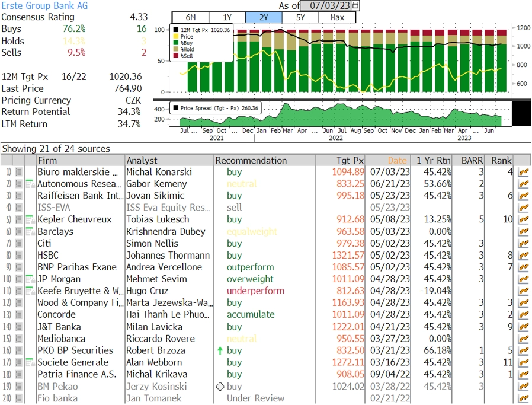Sort by the Rank column header
This screenshot has height=405, width=532.
tap(499, 160)
